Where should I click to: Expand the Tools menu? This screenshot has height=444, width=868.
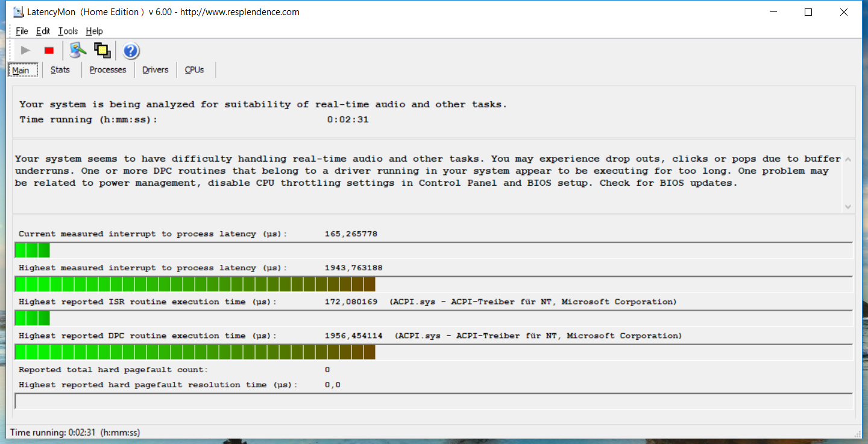click(68, 31)
